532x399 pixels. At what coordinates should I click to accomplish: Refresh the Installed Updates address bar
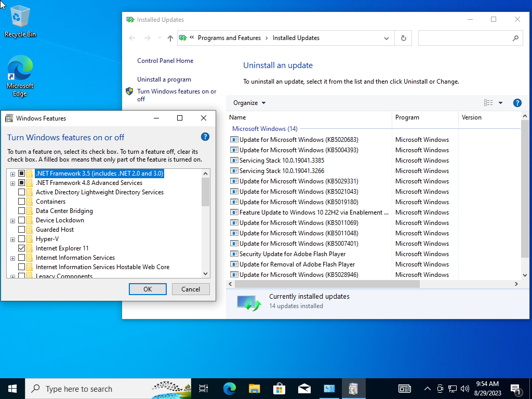403,38
